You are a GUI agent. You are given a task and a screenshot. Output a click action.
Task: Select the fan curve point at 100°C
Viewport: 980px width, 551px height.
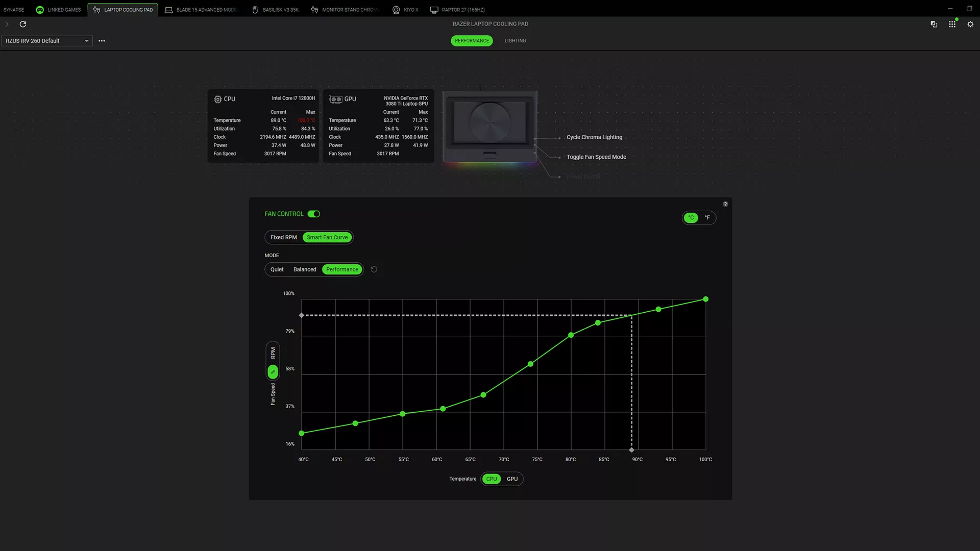tap(705, 299)
